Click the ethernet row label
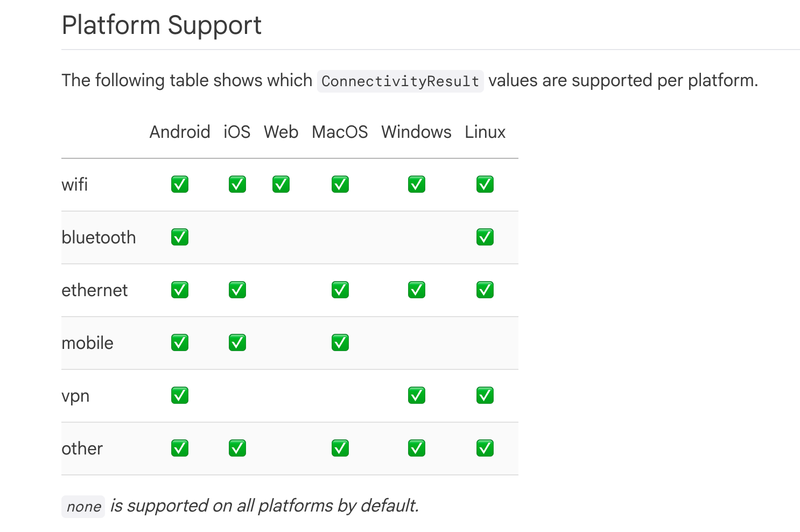Viewport: 800px width, 532px height. click(95, 290)
